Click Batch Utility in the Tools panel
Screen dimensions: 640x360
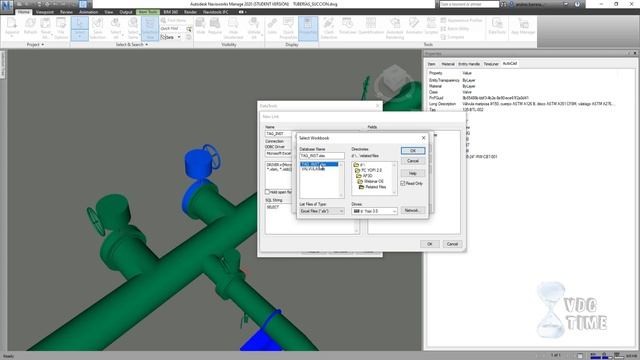[x=455, y=29]
